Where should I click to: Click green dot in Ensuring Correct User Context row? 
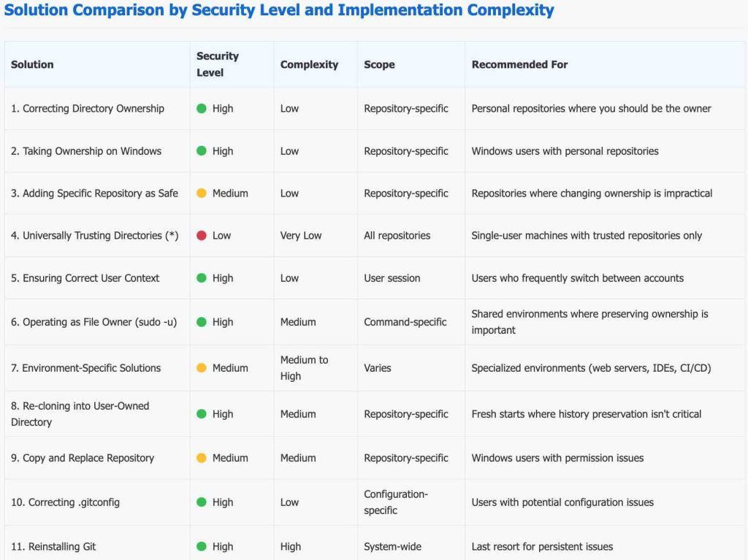pos(202,278)
